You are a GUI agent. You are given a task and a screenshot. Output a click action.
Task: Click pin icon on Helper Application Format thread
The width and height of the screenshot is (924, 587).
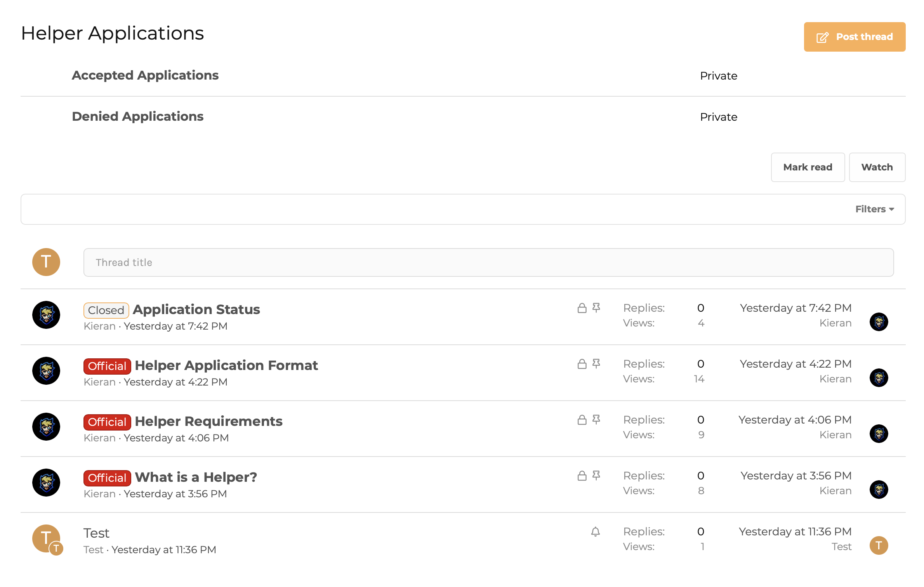596,364
